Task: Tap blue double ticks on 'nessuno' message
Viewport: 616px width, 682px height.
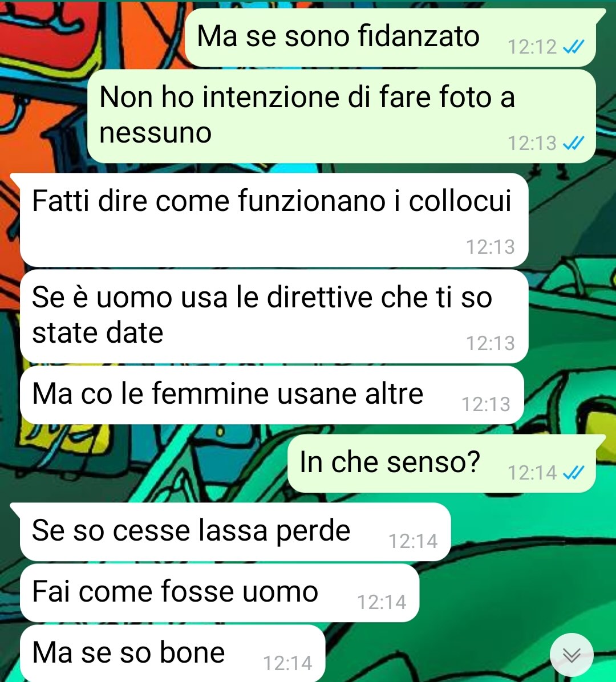Action: tap(573, 143)
